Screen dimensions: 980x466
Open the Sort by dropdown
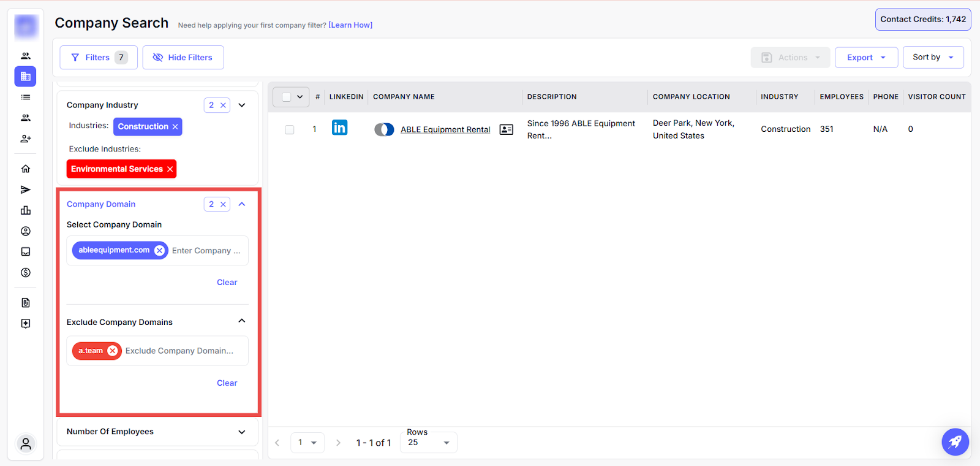(x=932, y=57)
